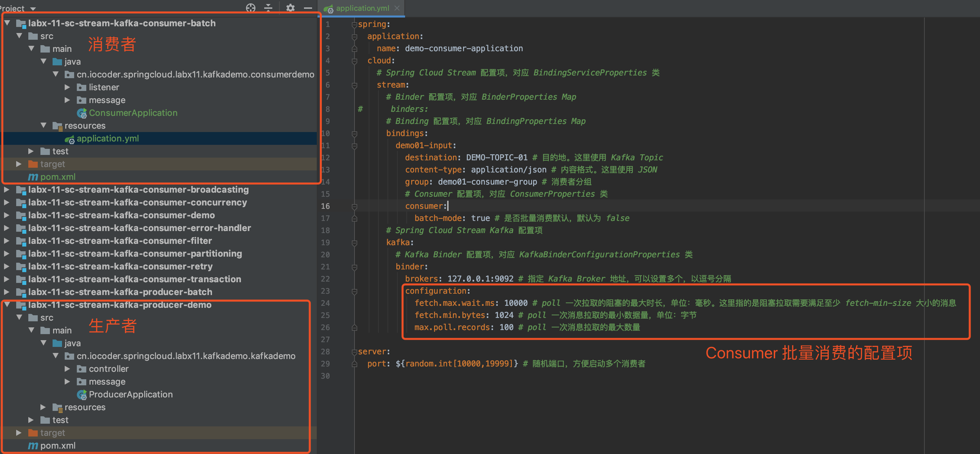Open labx-11-sc-stream-kafka-producer-batch module

[120, 292]
